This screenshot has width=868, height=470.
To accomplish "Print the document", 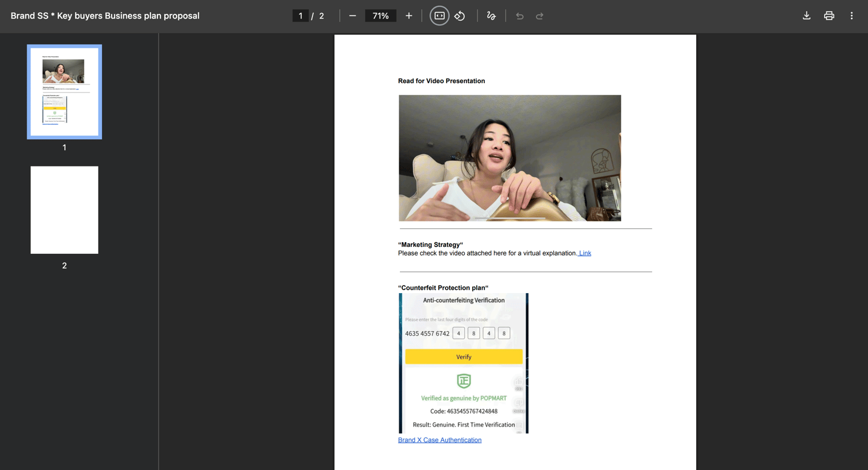I will coord(829,16).
